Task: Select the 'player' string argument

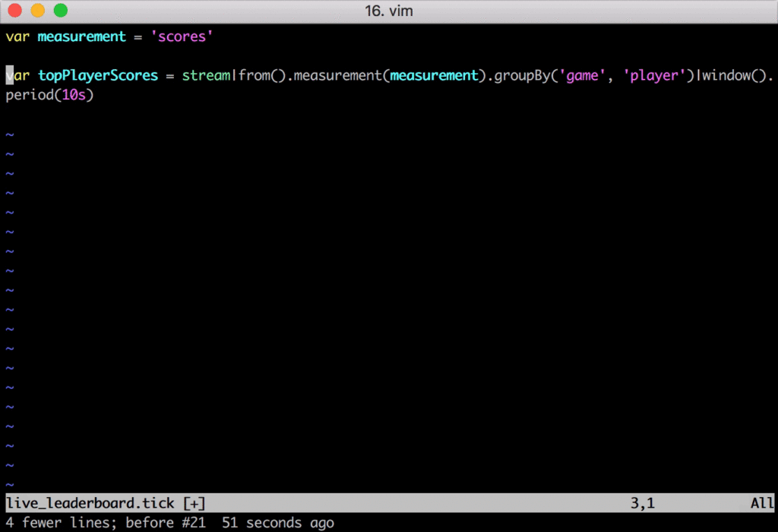Action: point(653,75)
